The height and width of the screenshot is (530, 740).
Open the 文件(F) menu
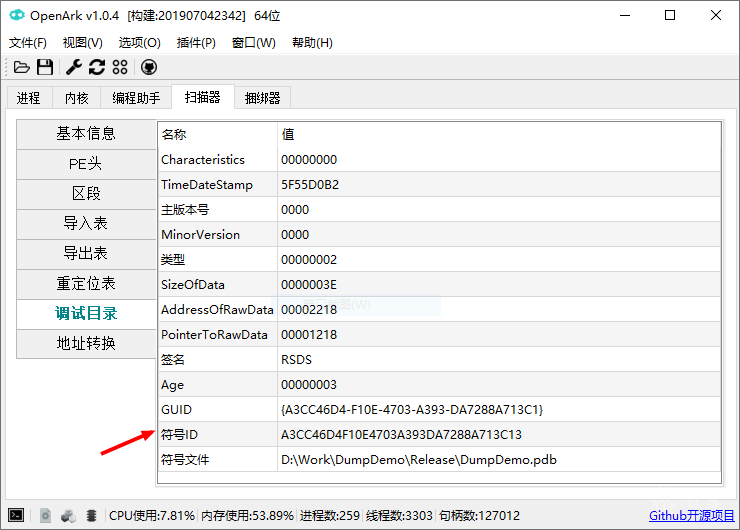pyautogui.click(x=28, y=43)
